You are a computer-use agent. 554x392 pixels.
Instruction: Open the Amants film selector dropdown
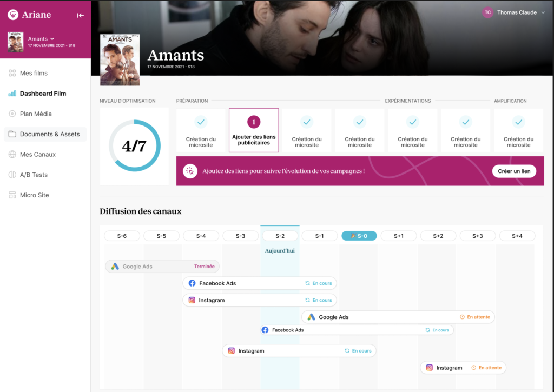tap(41, 39)
